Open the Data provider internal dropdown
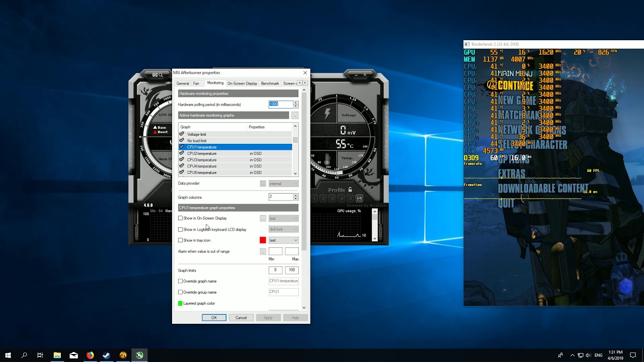Screen dimensions: 644x362 (x=283, y=184)
